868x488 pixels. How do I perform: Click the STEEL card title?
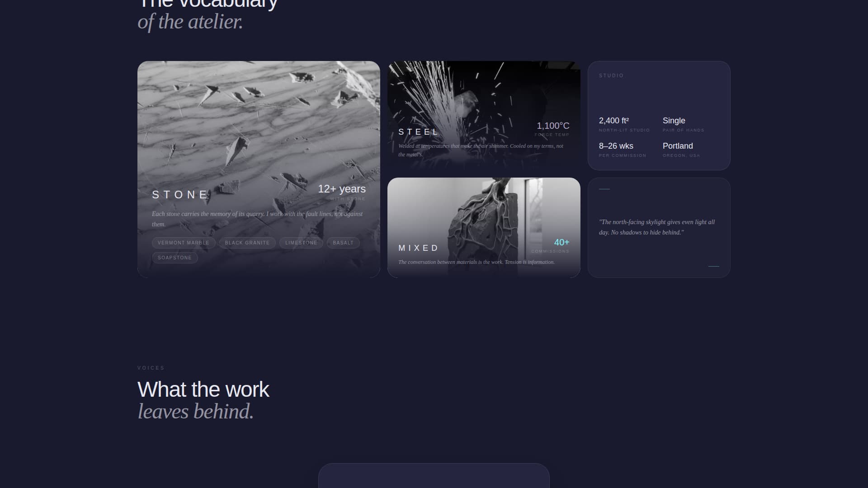[418, 132]
